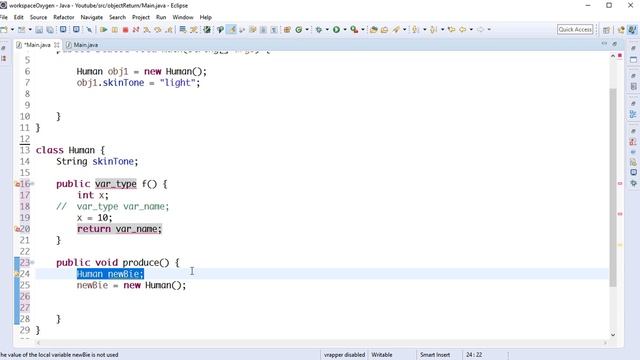
Task: Click the Back navigation arrow icon
Action: click(463, 29)
